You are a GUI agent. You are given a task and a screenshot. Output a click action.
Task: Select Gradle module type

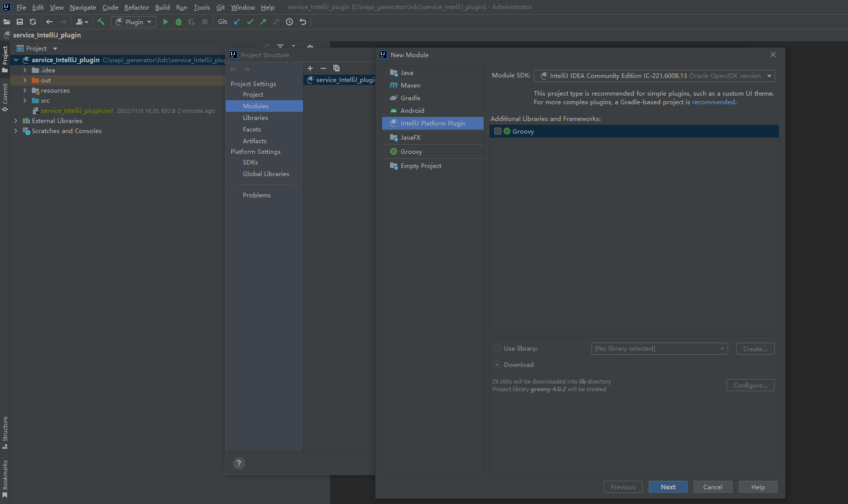(x=433, y=98)
